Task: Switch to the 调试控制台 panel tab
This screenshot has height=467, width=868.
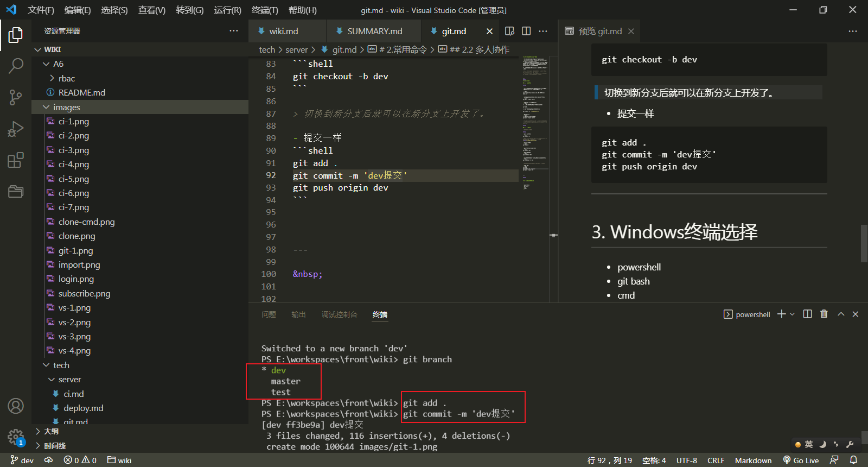Action: (x=339, y=314)
